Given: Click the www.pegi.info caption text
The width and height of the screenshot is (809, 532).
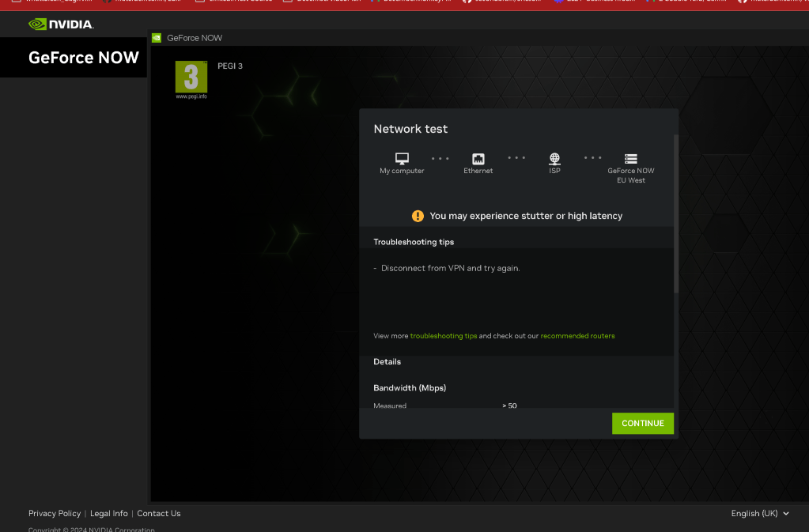Looking at the screenshot, I should coord(191,96).
